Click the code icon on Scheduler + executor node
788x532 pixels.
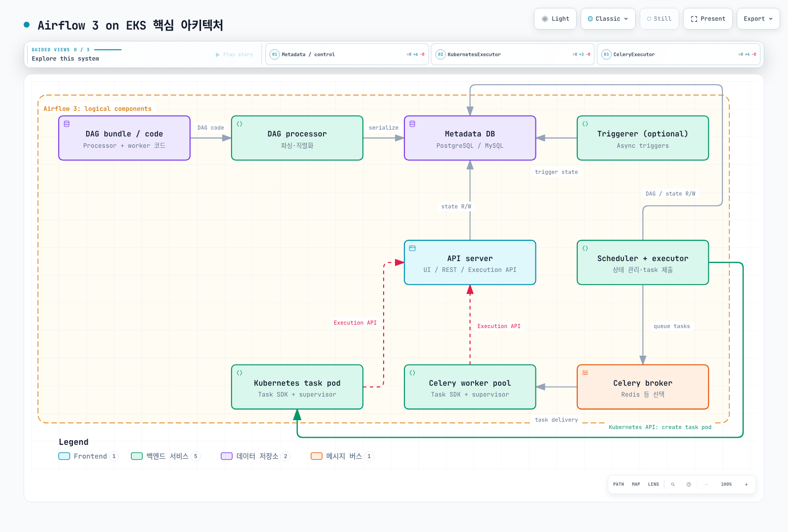coord(585,248)
